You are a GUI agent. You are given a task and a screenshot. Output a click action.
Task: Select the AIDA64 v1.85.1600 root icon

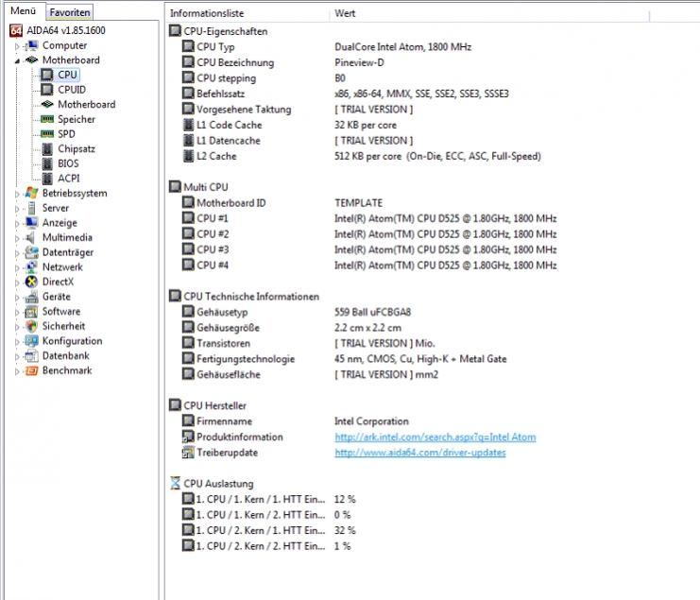tap(16, 30)
